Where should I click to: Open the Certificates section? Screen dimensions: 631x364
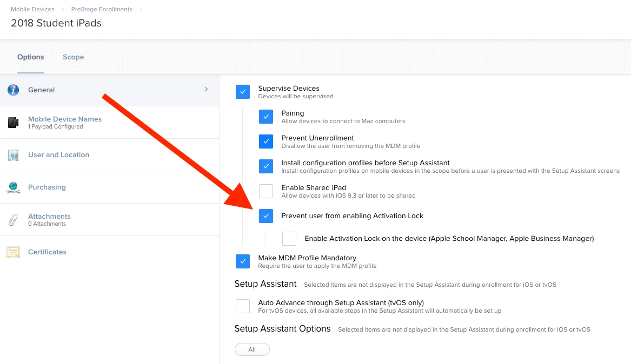[109, 252]
